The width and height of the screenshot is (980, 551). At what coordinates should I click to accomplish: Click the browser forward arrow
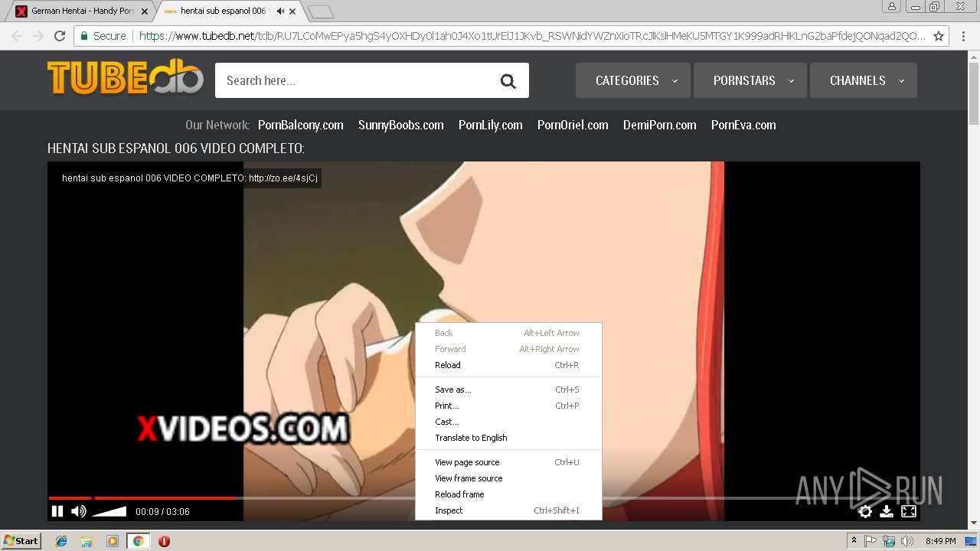coord(38,36)
